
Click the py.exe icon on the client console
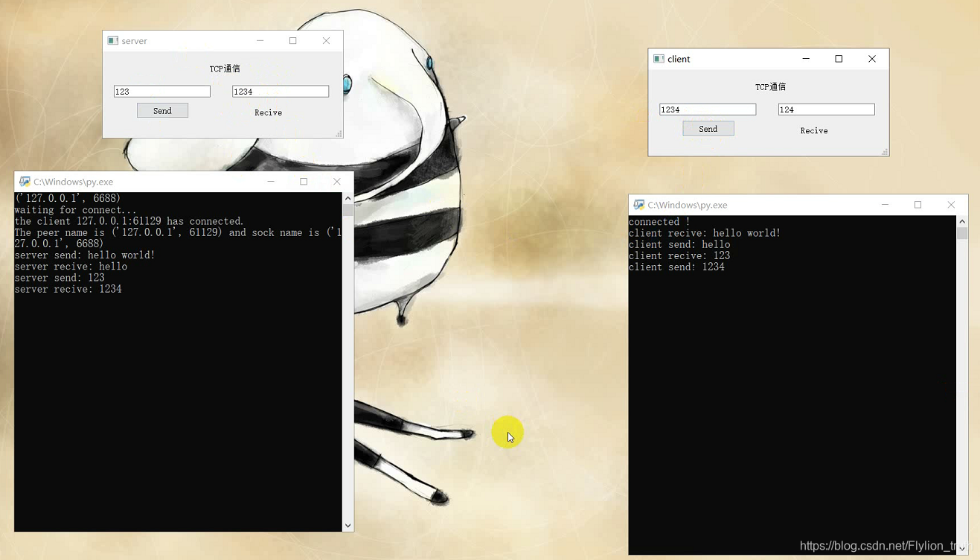pos(638,205)
